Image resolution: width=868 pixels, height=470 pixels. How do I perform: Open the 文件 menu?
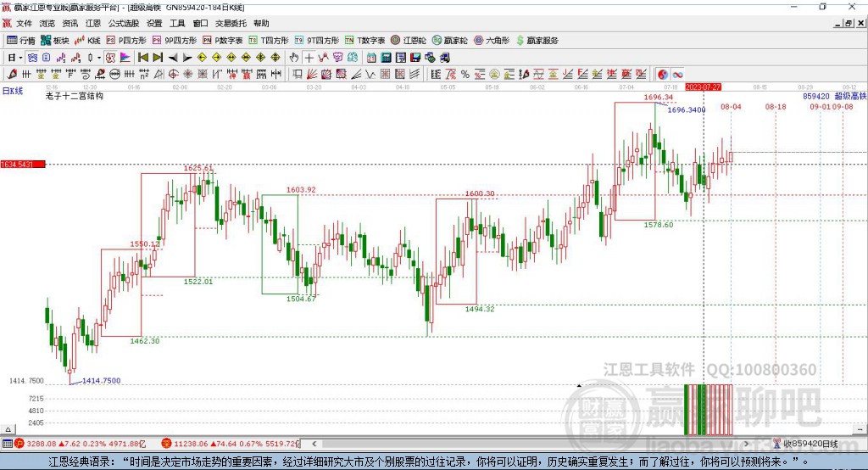pos(24,23)
